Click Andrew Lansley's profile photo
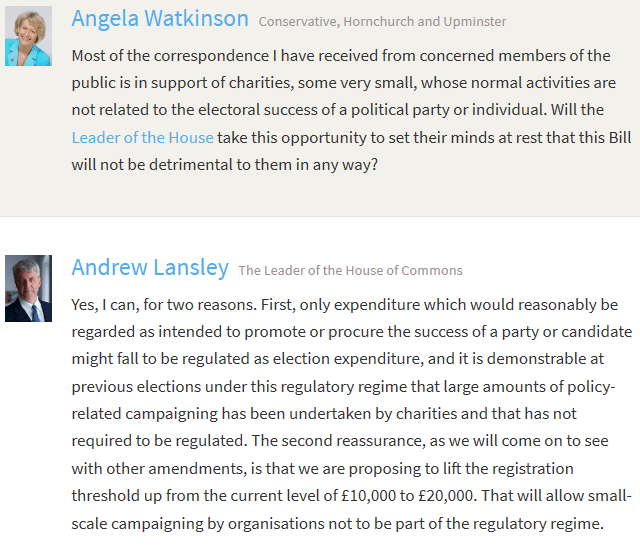The height and width of the screenshot is (546, 640). (x=28, y=288)
